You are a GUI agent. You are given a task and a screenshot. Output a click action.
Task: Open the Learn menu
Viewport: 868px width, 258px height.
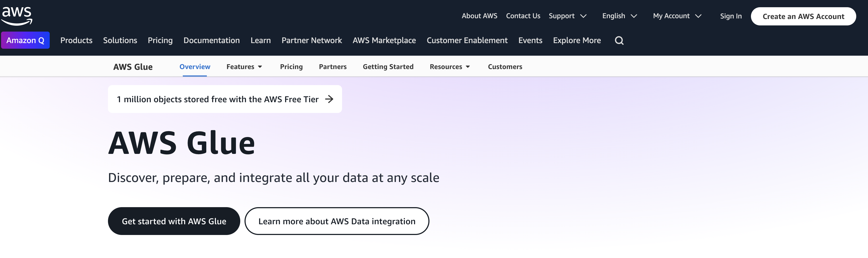click(261, 40)
